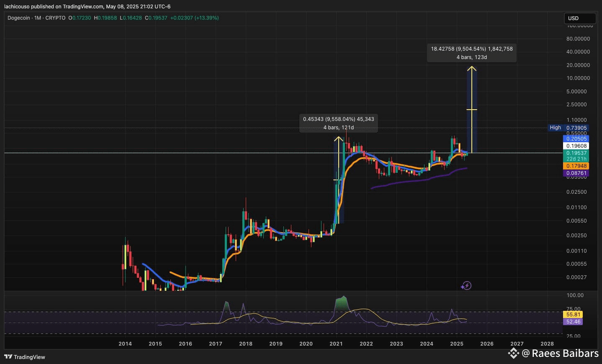Image resolution: width=602 pixels, height=364 pixels.
Task: Click the measurement label '0.45343 (9,558.04%) 45,343'
Action: pos(339,119)
